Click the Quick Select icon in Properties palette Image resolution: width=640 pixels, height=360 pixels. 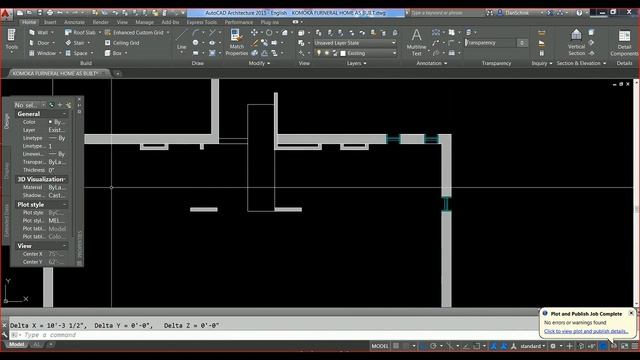[68, 105]
